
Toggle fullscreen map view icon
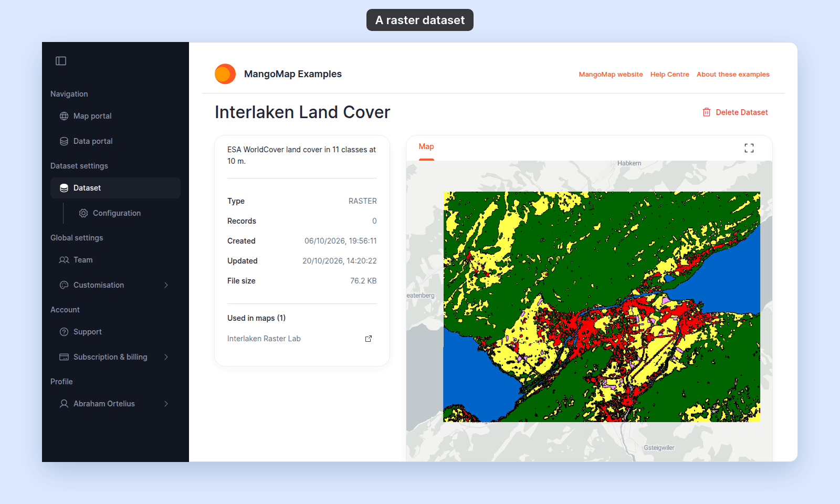[749, 148]
